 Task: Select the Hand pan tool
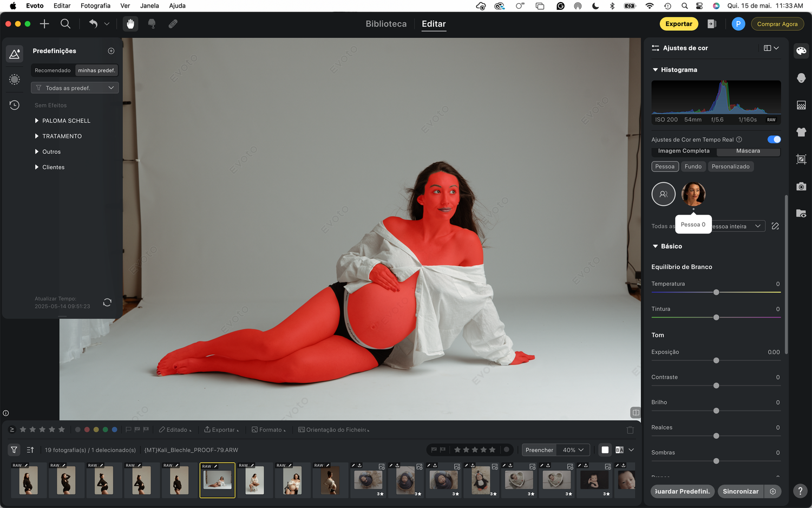click(x=130, y=24)
